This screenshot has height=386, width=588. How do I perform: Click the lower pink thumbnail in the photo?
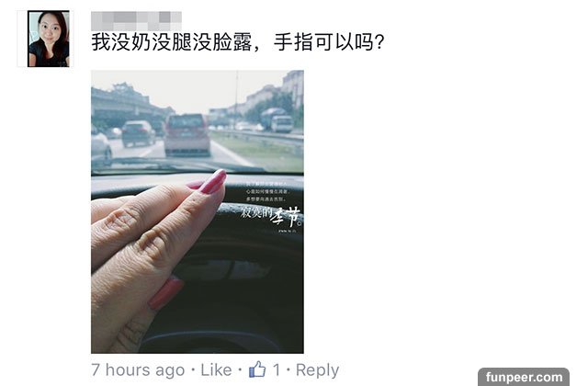click(166, 294)
